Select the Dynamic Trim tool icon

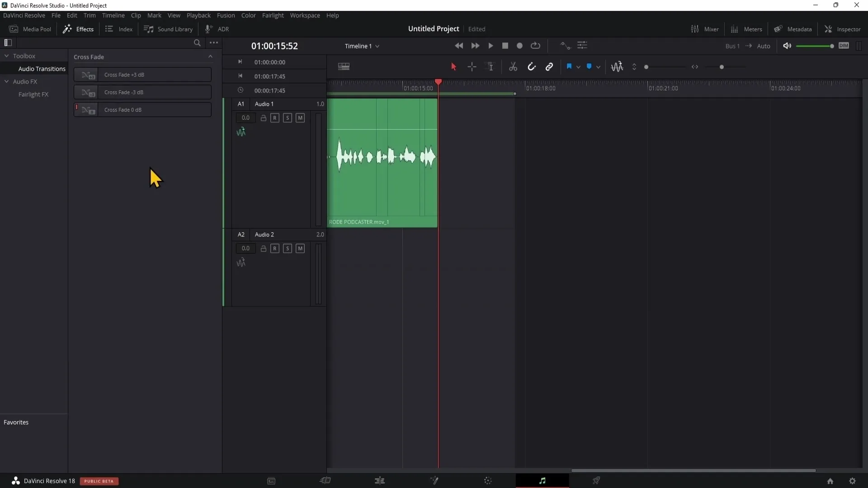[x=491, y=66]
